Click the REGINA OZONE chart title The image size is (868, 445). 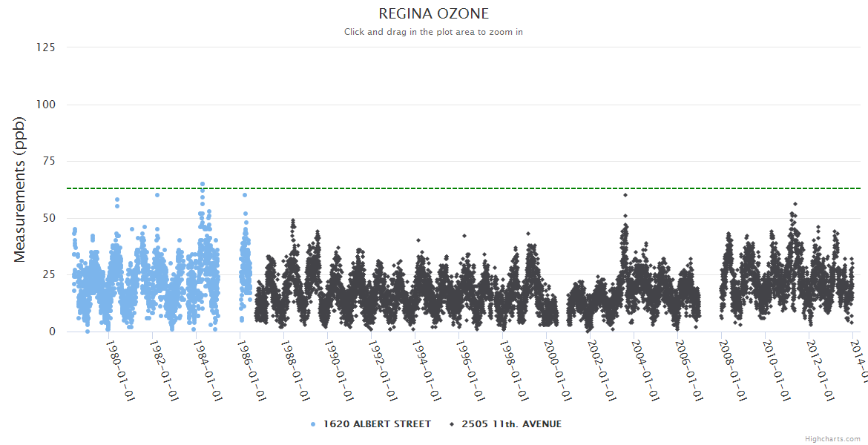coord(433,14)
